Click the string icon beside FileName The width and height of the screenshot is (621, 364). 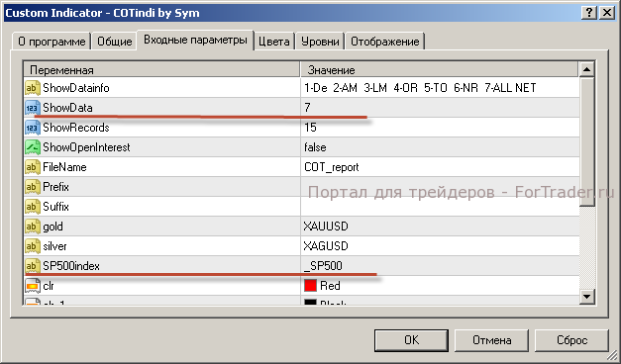tap(33, 167)
